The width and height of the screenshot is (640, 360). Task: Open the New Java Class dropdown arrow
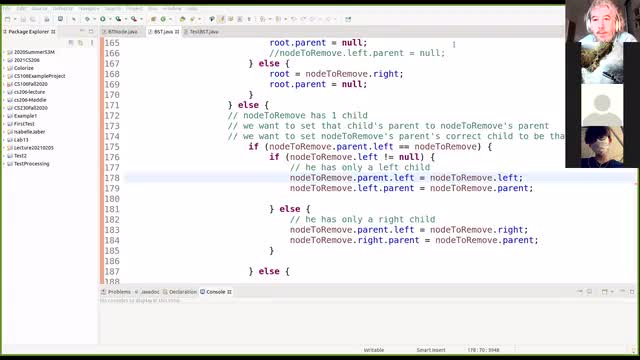click(171, 19)
